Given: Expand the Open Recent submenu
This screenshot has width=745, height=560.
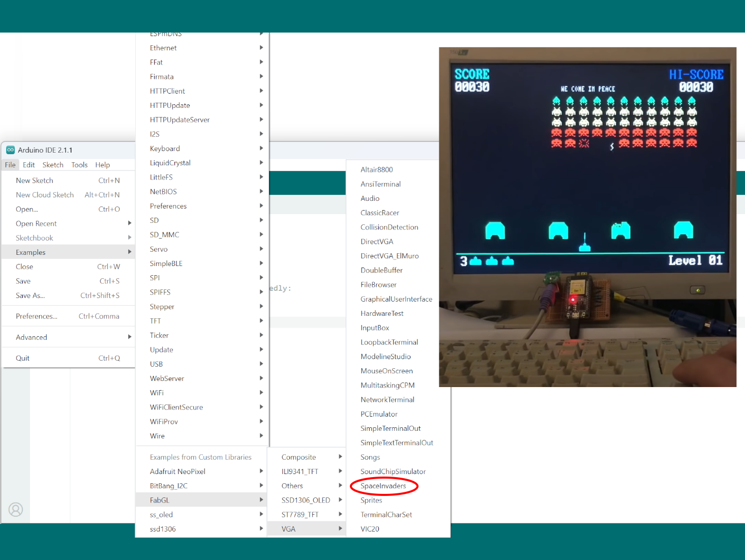Looking at the screenshot, I should click(x=36, y=223).
